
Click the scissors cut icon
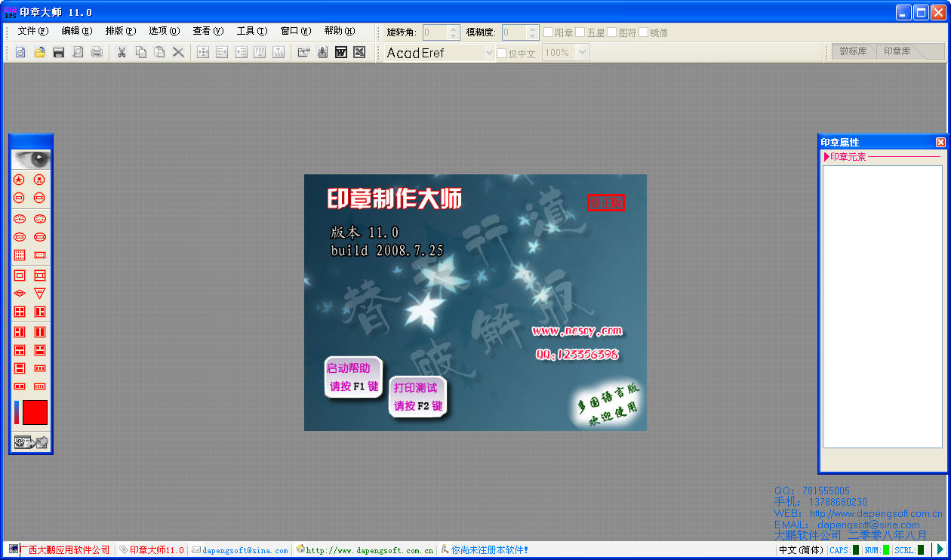(121, 52)
